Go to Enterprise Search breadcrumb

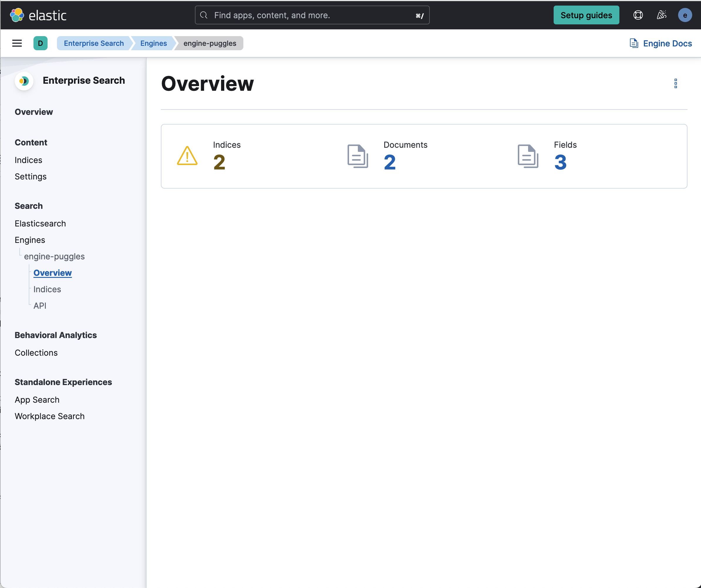point(94,43)
